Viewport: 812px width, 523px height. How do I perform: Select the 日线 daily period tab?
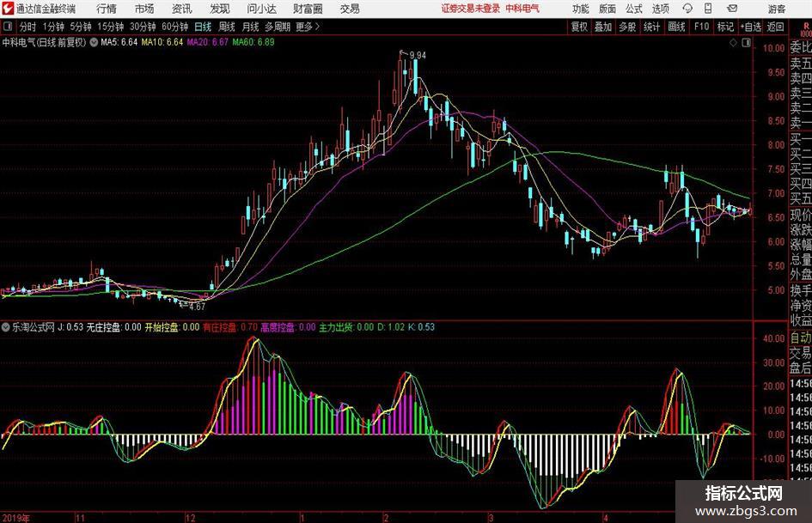click(203, 27)
